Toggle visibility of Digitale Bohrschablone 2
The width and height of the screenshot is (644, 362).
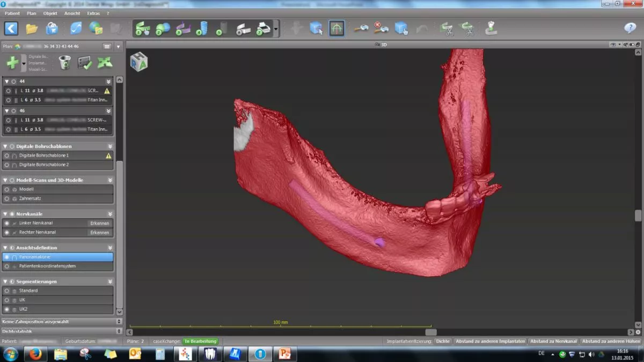[x=7, y=165]
